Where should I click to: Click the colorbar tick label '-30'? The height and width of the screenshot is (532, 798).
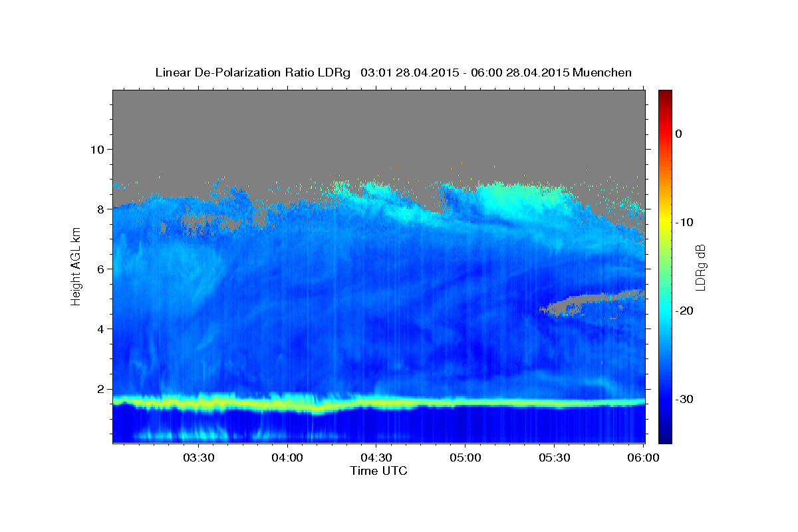pos(685,399)
